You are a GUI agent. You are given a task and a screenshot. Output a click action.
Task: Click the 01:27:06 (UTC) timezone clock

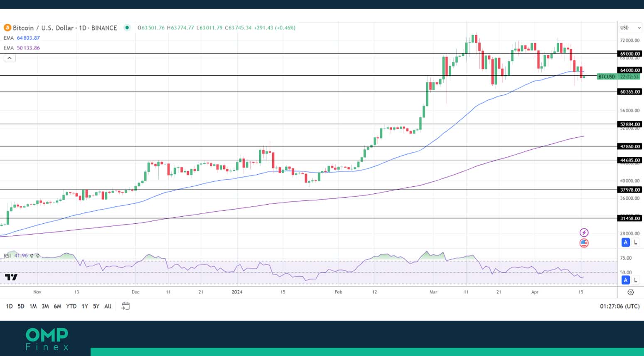click(x=619, y=307)
